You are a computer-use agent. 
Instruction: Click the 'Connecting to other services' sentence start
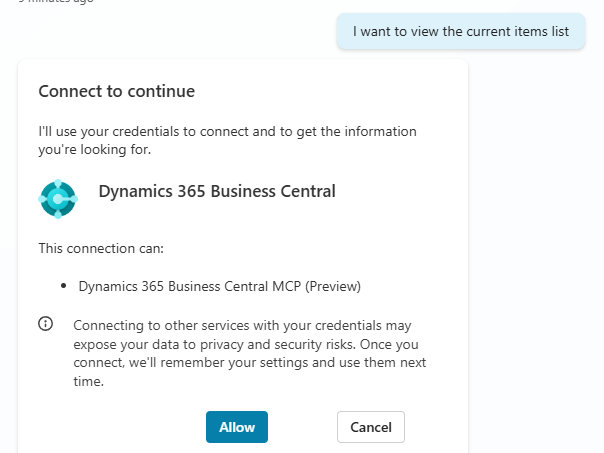point(153,325)
